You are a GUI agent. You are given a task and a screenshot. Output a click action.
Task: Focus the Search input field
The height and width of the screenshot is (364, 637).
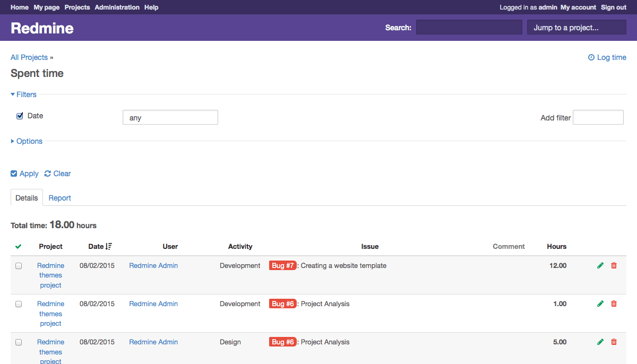point(469,28)
